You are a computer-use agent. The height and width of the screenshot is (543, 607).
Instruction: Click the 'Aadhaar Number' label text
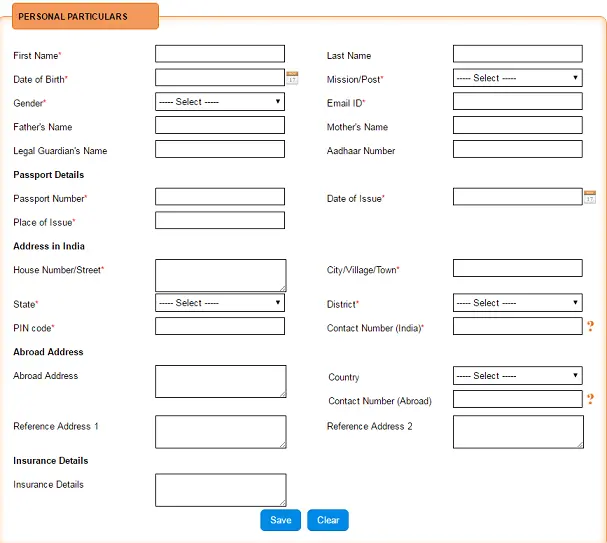tap(361, 151)
